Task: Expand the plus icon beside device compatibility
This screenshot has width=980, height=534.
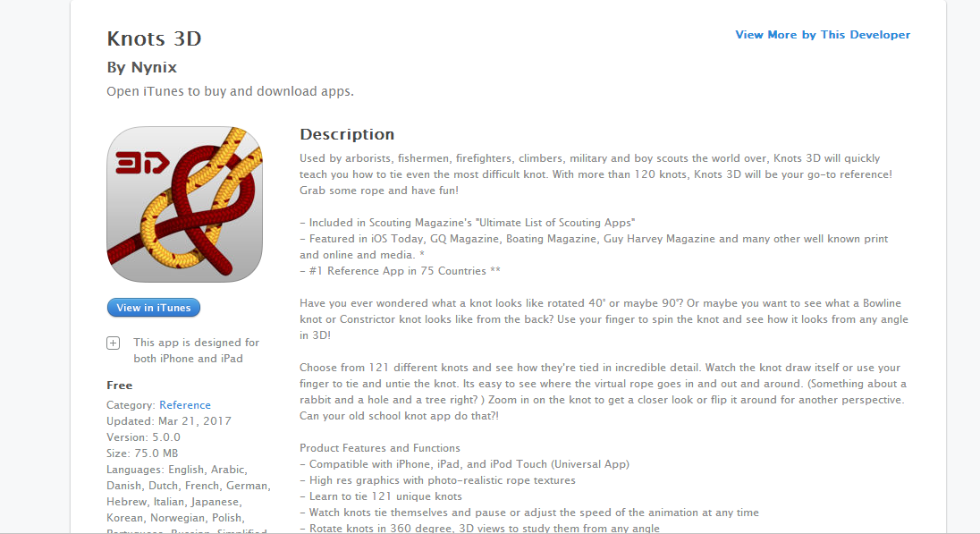Action: [x=114, y=343]
